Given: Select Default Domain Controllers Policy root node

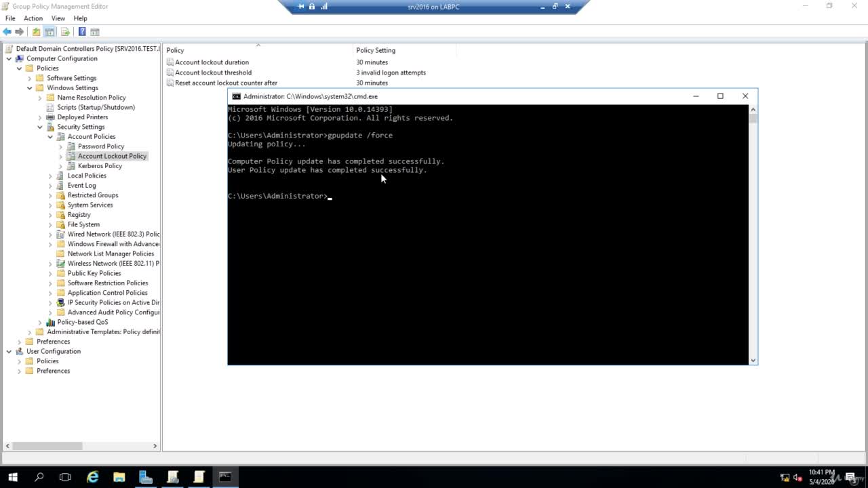Looking at the screenshot, I should pos(87,49).
